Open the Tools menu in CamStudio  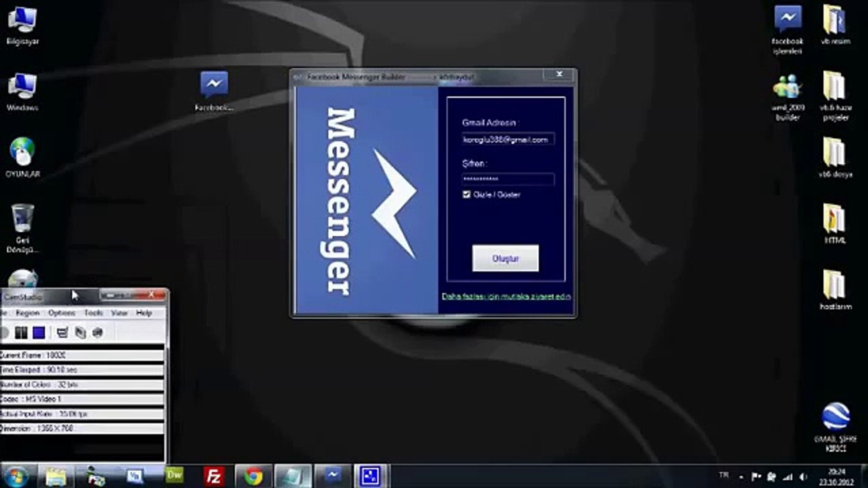click(x=94, y=313)
